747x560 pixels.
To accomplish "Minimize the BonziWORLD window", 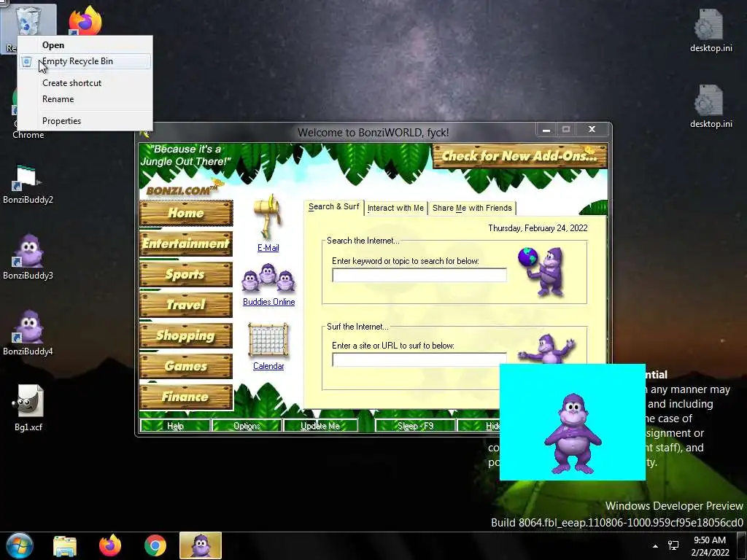I will click(546, 130).
